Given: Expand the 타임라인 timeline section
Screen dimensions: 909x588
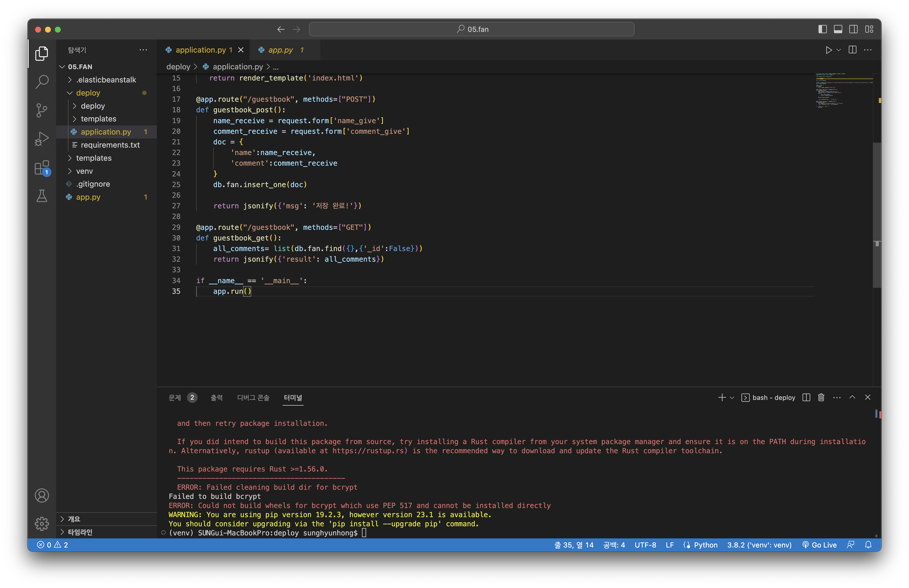Looking at the screenshot, I should [106, 532].
